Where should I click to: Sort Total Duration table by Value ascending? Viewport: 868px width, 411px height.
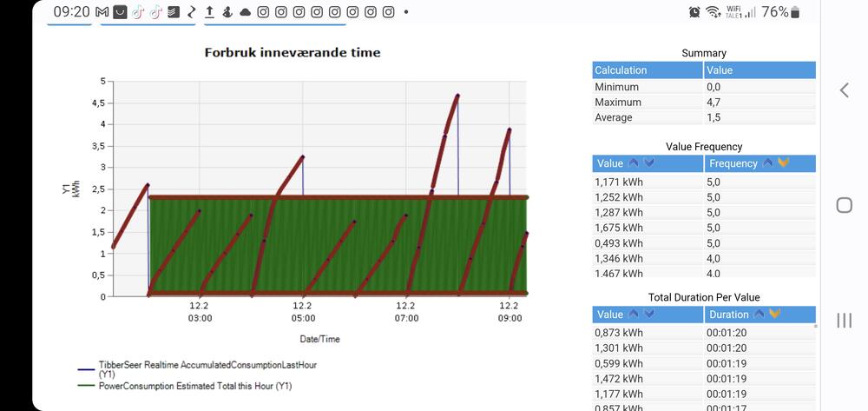(x=634, y=314)
